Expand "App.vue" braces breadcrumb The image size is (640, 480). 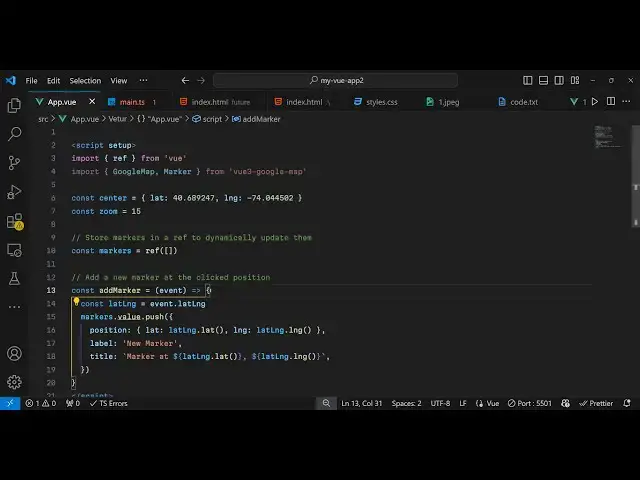(159, 119)
